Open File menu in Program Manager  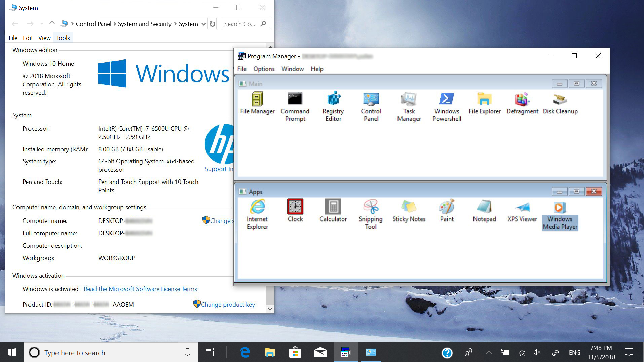pos(242,69)
